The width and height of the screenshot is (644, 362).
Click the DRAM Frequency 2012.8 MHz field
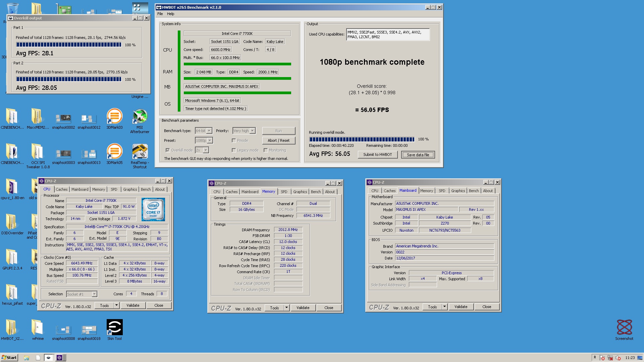[x=288, y=230]
